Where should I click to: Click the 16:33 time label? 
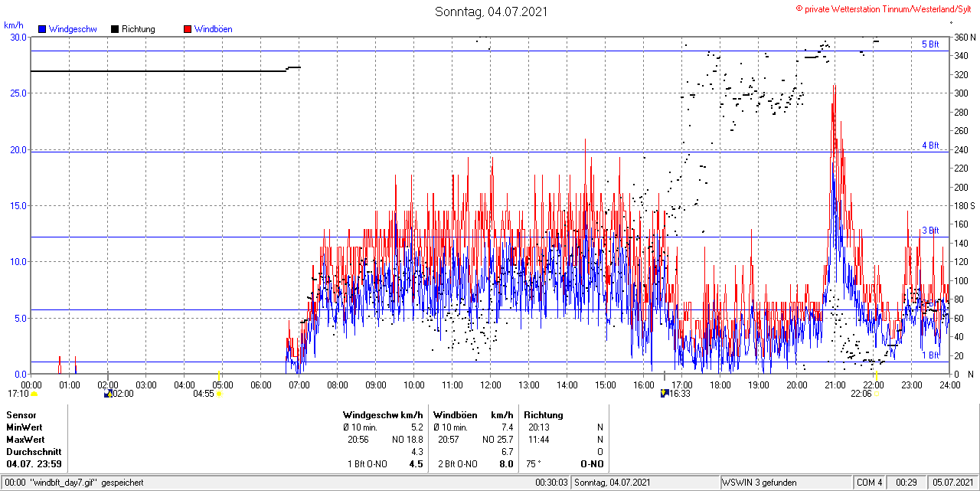point(680,394)
